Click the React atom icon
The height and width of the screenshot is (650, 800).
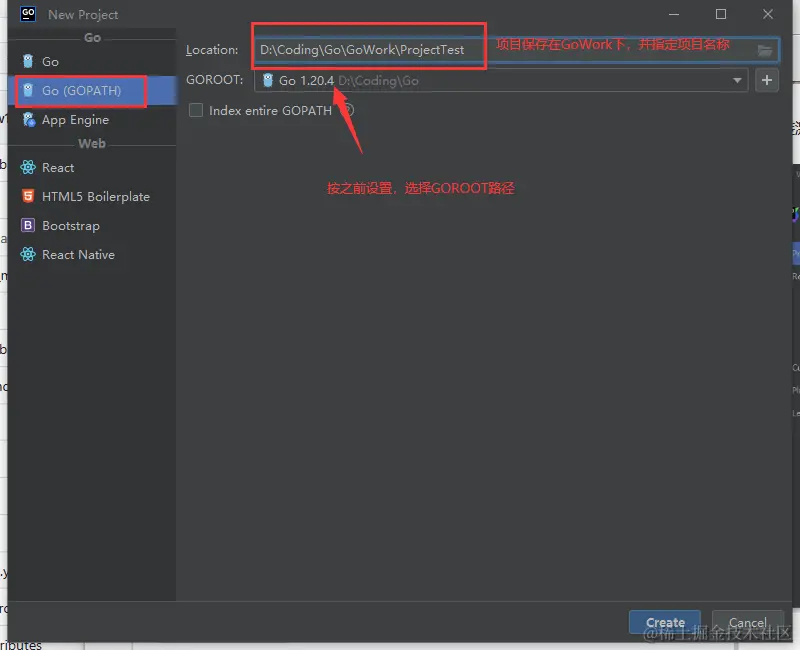(x=28, y=167)
